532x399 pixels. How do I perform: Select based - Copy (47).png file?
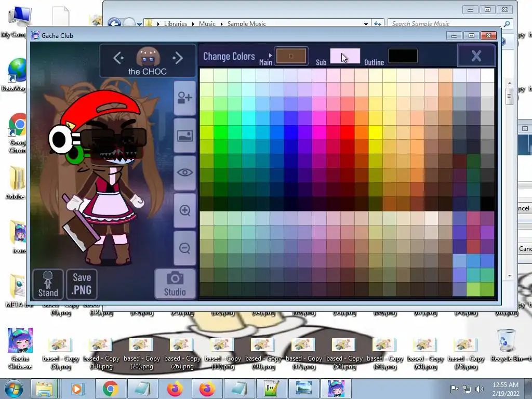[304, 353]
